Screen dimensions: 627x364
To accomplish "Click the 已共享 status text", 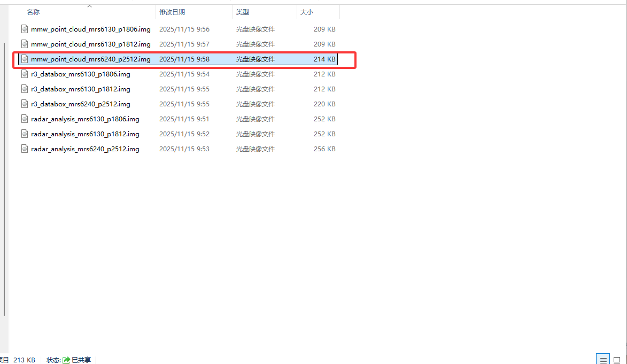I will tap(81, 360).
